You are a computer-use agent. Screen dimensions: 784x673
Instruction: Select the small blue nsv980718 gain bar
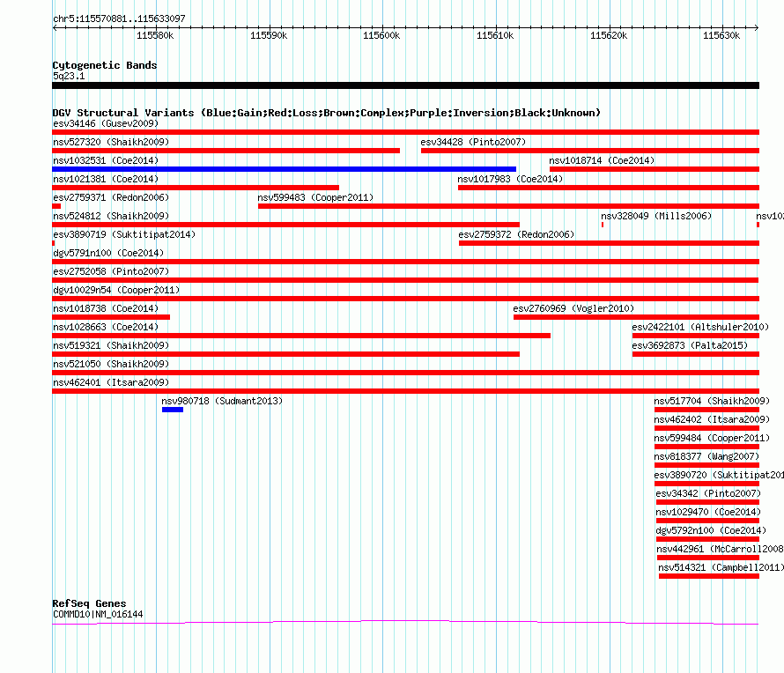pyautogui.click(x=173, y=410)
